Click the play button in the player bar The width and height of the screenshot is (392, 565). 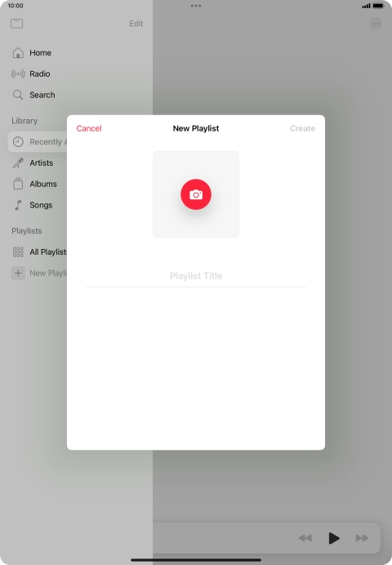coord(334,538)
